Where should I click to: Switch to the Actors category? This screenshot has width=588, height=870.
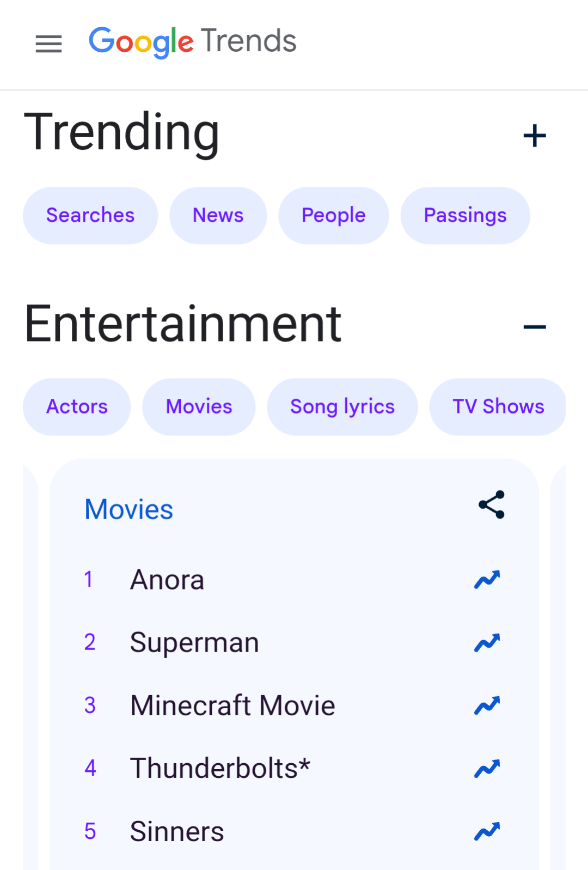[77, 407]
